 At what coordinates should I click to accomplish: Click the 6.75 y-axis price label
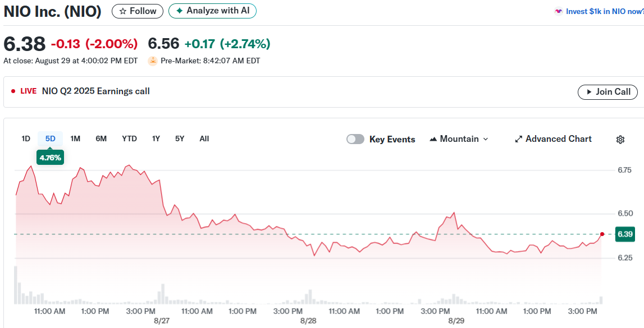click(625, 170)
